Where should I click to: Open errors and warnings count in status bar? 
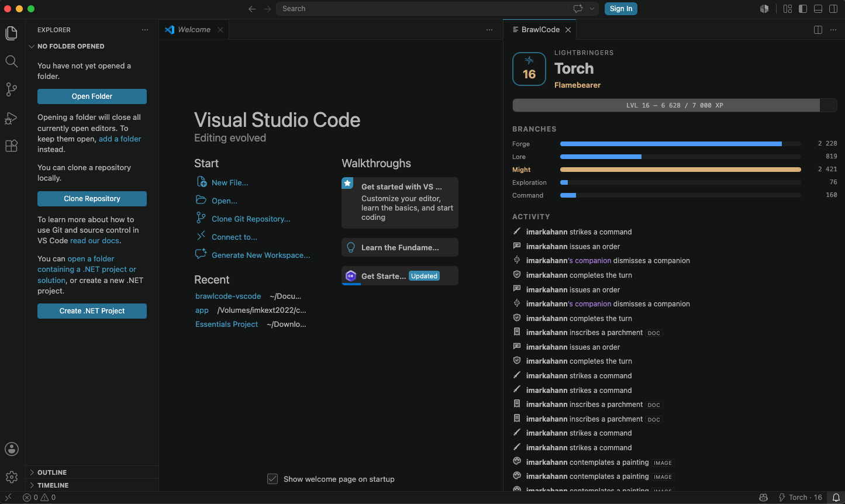39,498
